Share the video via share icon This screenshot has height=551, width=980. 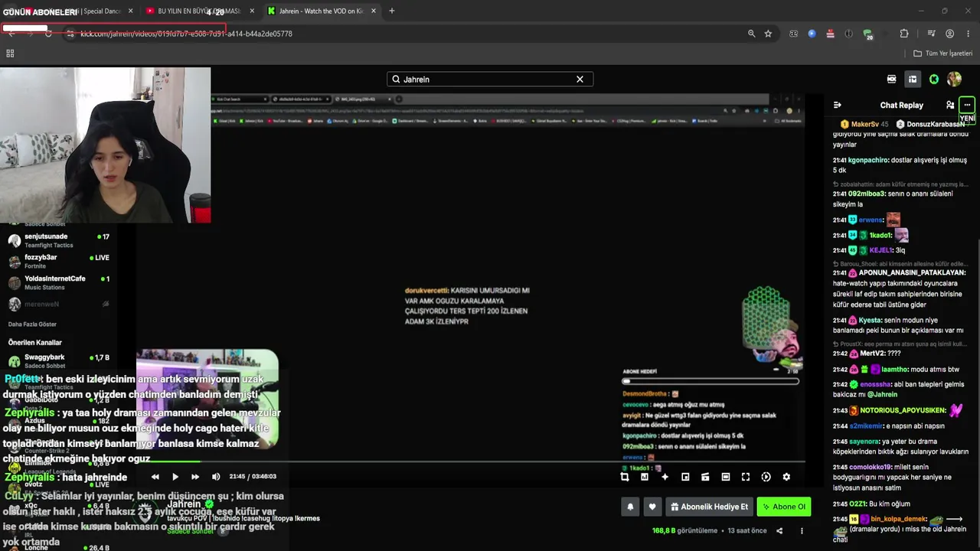click(x=779, y=530)
